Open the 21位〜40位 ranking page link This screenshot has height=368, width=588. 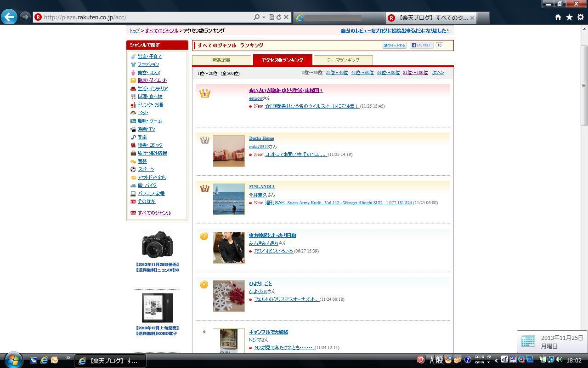coord(336,73)
